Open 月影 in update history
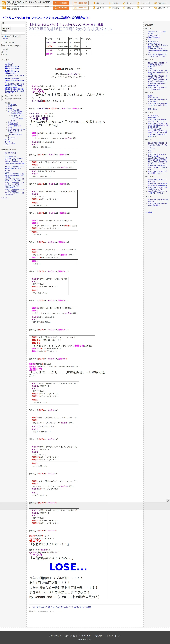 coord(149,151)
